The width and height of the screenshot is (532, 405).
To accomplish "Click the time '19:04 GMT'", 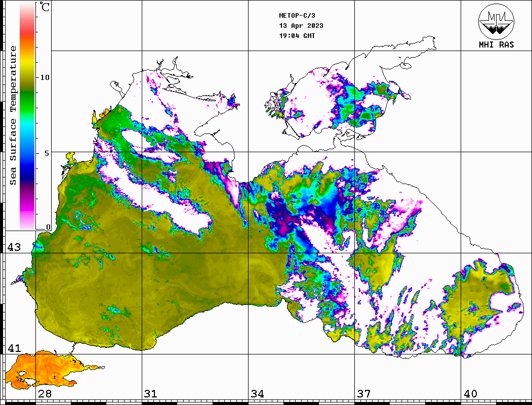I will click(x=297, y=35).
